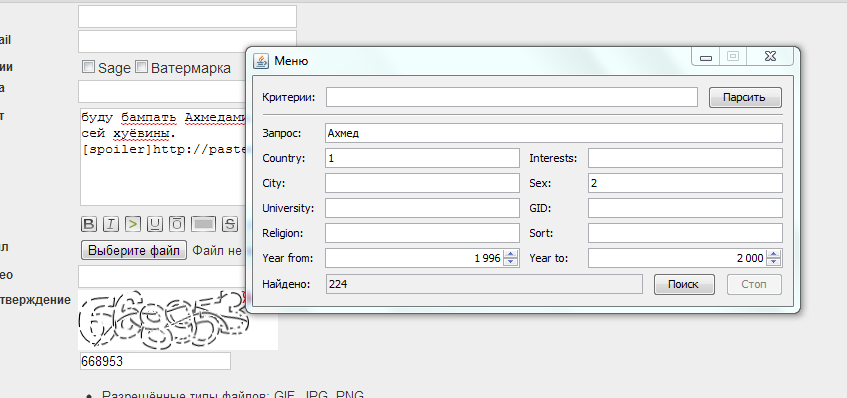Screen dimensions: 847x398
Task: Minimize the Меню window
Action: (706, 57)
